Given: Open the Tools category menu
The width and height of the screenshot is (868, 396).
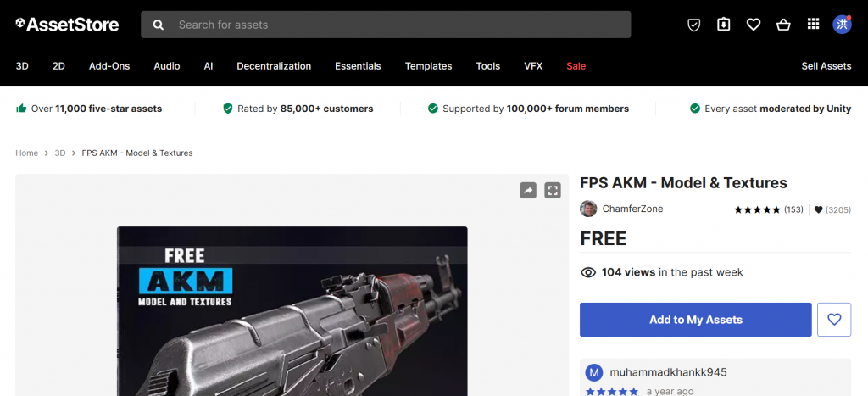Looking at the screenshot, I should tap(487, 66).
